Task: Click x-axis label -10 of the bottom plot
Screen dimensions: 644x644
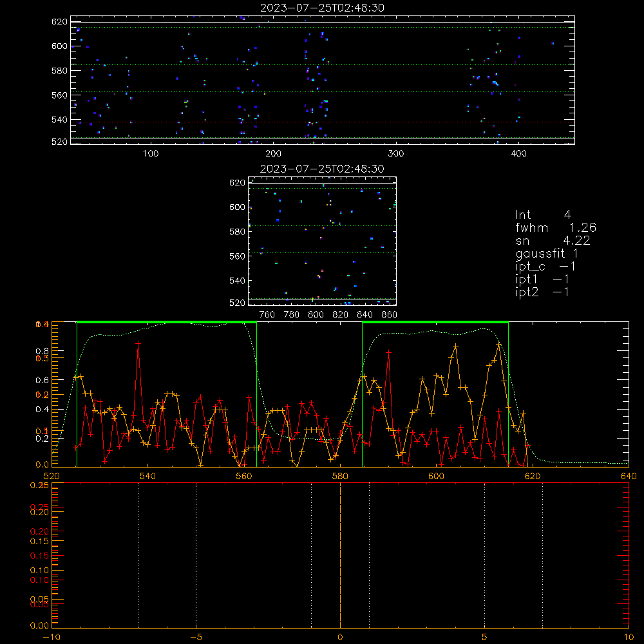Action: coord(52,637)
